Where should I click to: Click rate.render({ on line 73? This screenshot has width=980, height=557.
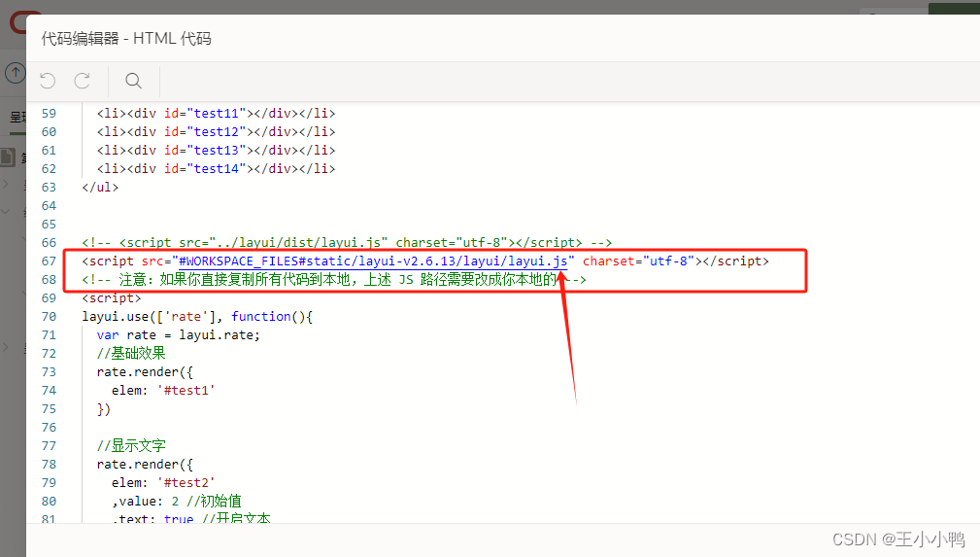[145, 371]
